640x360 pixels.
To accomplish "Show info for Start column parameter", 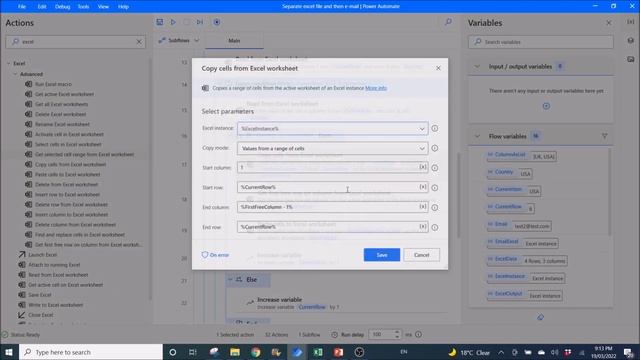I will click(x=435, y=168).
